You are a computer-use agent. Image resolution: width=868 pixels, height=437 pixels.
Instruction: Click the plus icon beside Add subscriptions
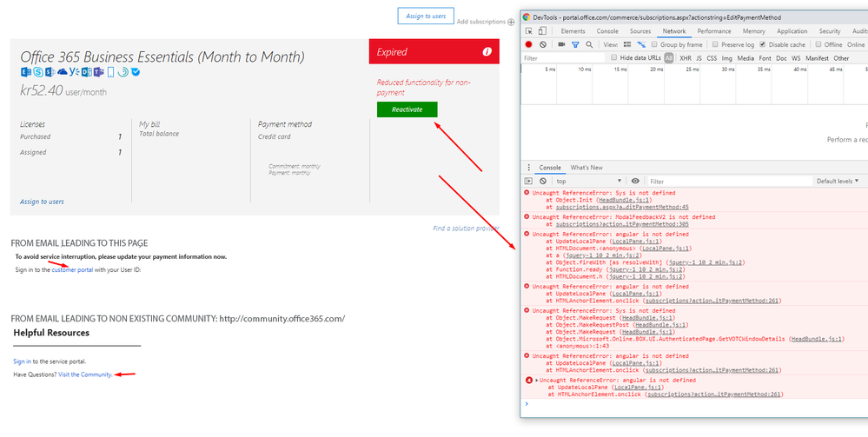click(511, 23)
